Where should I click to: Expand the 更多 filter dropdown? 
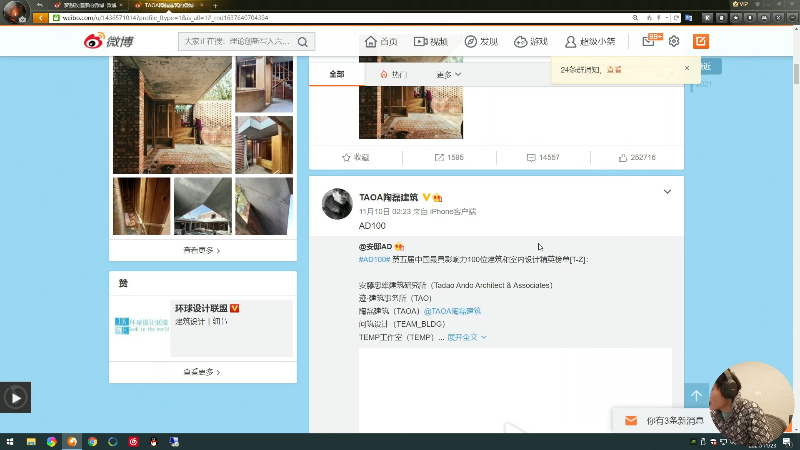coord(448,74)
